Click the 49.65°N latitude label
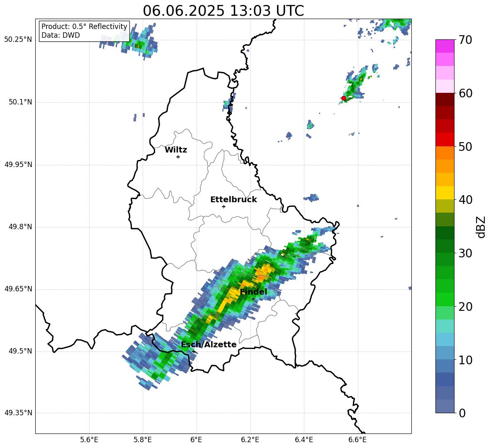 pyautogui.click(x=18, y=289)
